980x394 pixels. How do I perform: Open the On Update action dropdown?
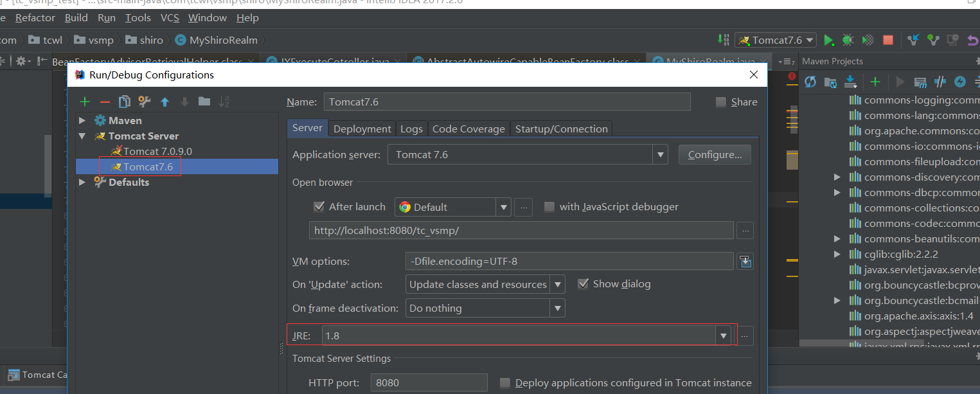(x=557, y=283)
